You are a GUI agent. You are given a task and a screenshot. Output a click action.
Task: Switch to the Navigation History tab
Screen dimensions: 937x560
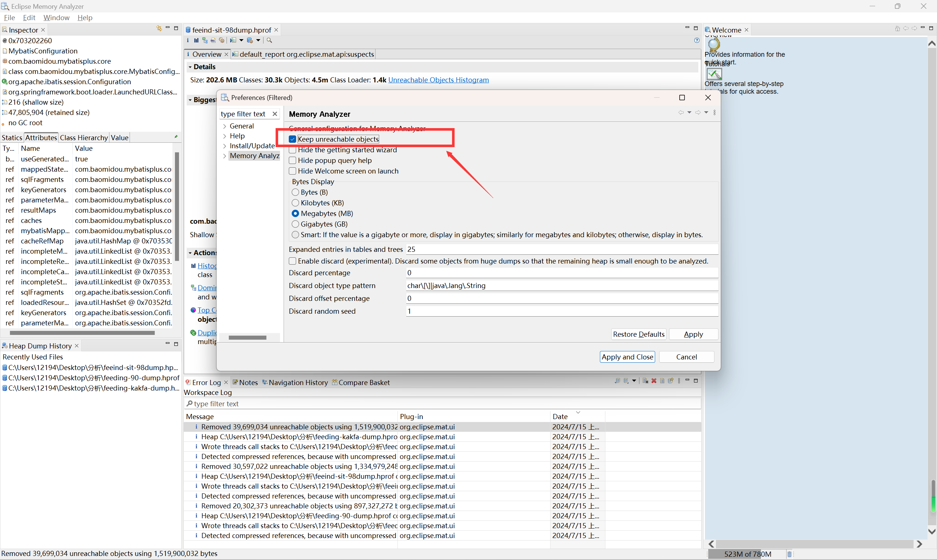(x=295, y=382)
